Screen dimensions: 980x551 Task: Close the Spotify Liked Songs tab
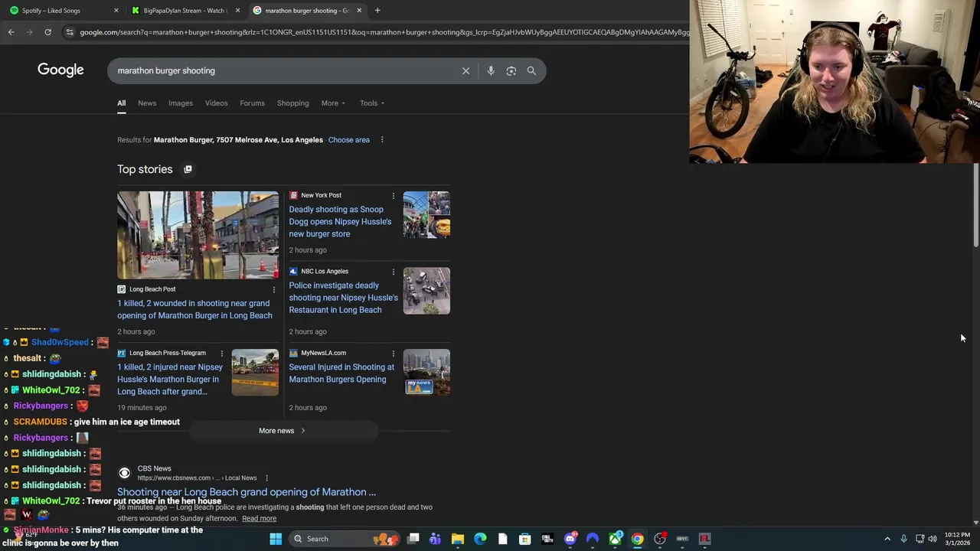(x=116, y=11)
